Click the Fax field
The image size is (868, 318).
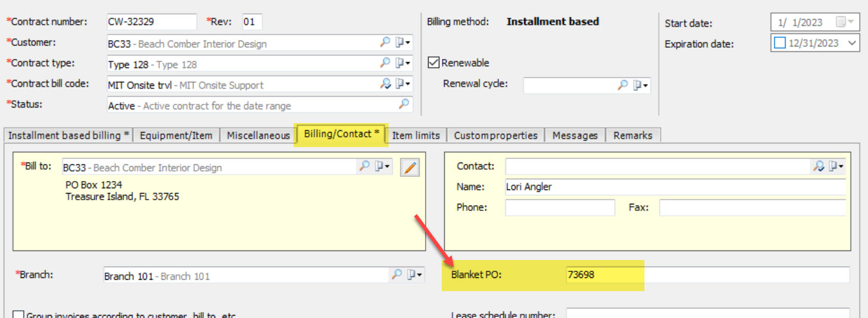[x=753, y=207]
